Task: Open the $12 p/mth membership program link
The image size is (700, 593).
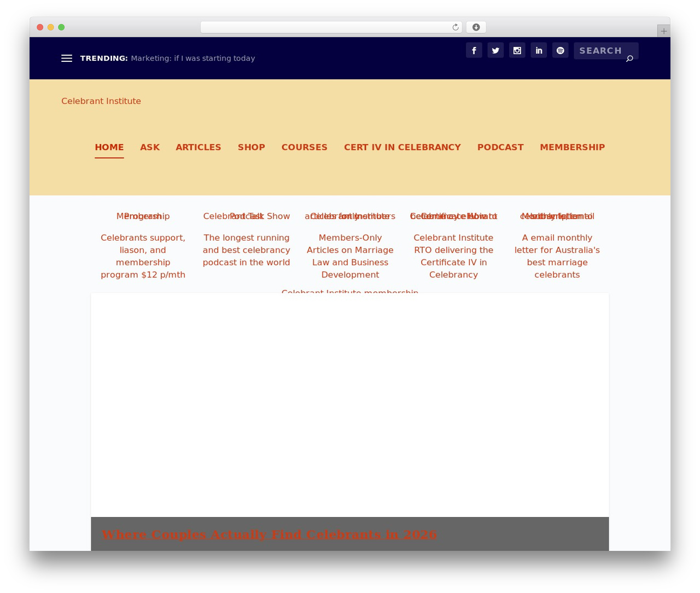Action: pos(143,256)
